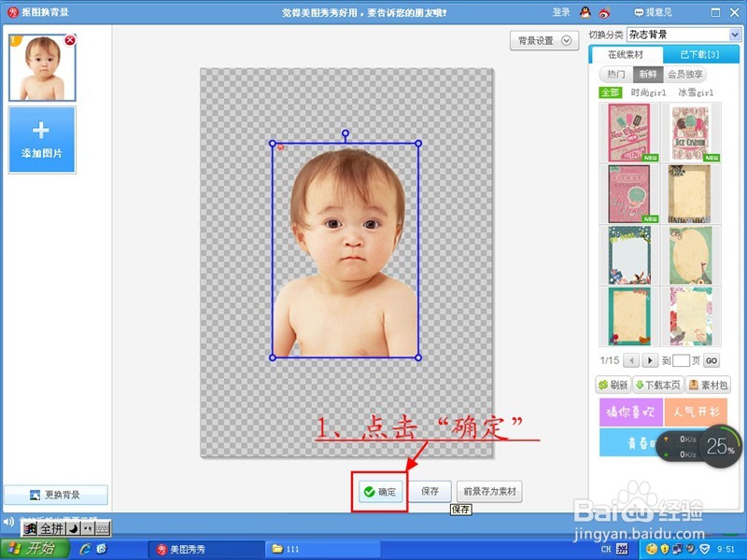Select the 会员独享 filter
Image resolution: width=747 pixels, height=560 pixels.
pos(685,73)
